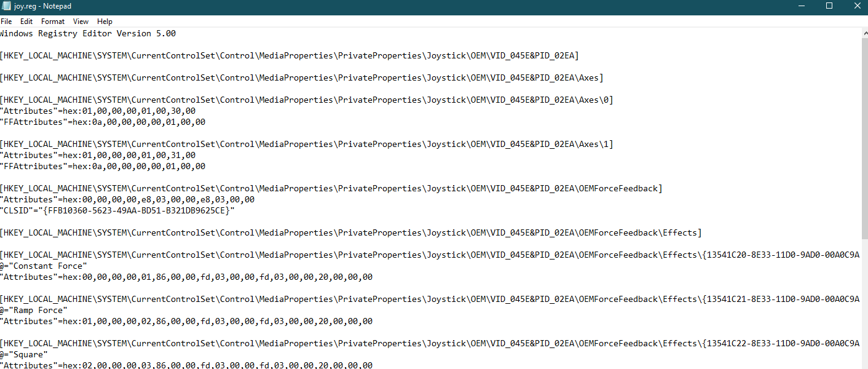Click the CLSID line with FFB10360 GUID

click(x=117, y=211)
